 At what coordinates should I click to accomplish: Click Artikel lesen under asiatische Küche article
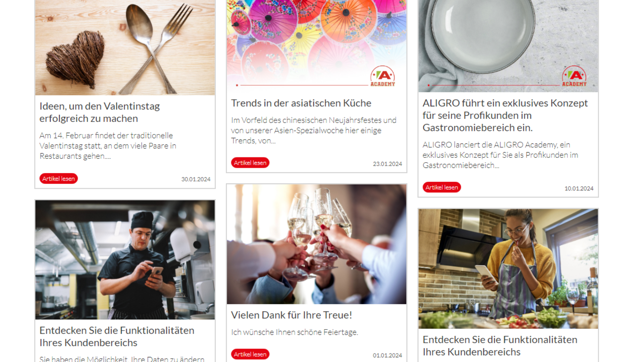coord(250,163)
